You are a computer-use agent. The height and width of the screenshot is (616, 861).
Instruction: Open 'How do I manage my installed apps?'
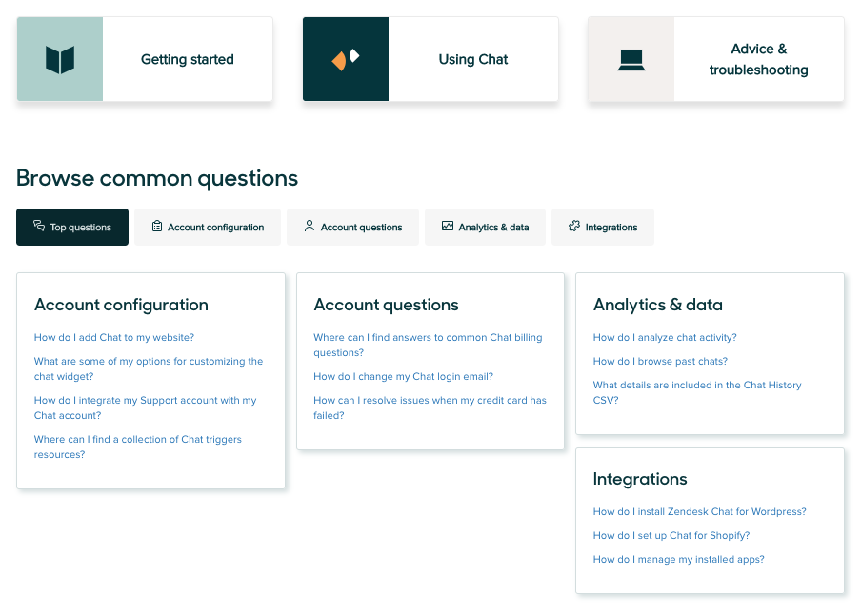[678, 559]
